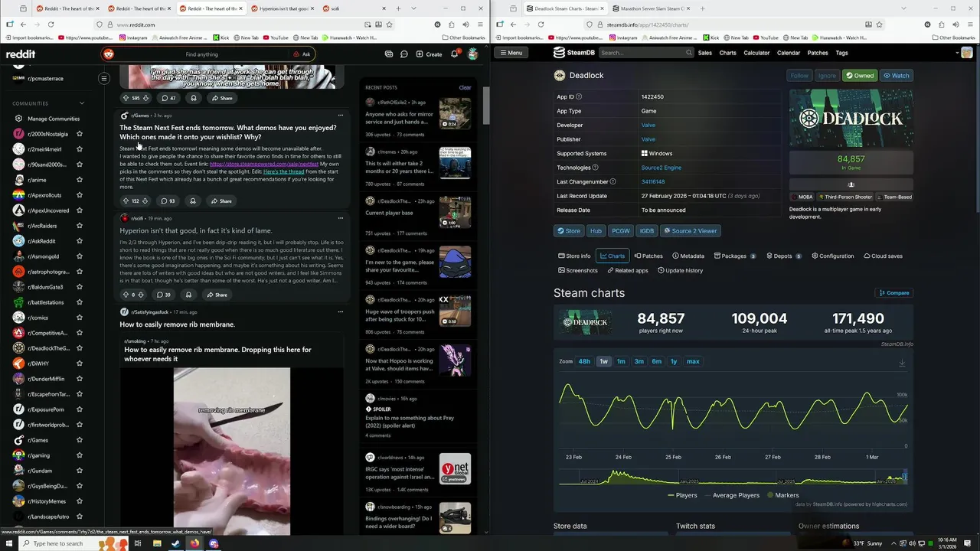This screenshot has width=980, height=551.
Task: Open the PCGW link button
Action: [x=620, y=230]
